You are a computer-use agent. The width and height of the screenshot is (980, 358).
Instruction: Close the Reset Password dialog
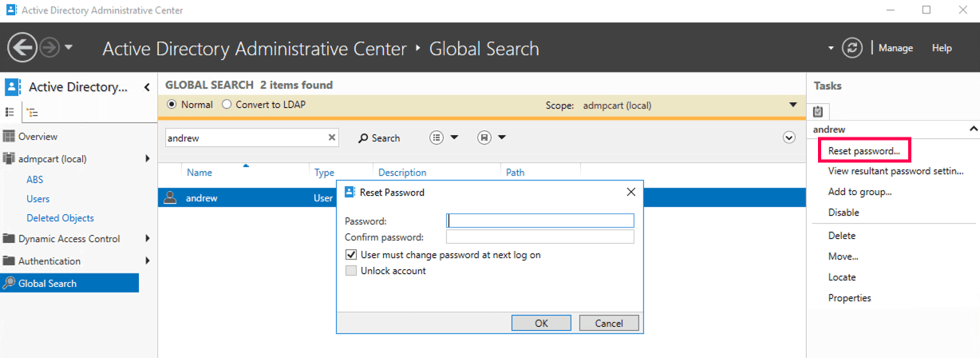(x=630, y=193)
